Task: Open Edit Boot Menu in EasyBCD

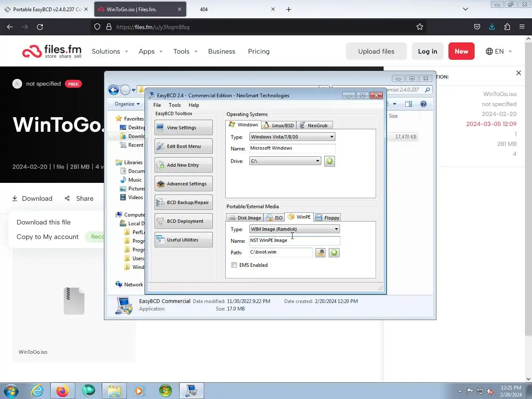Action: coord(183,146)
